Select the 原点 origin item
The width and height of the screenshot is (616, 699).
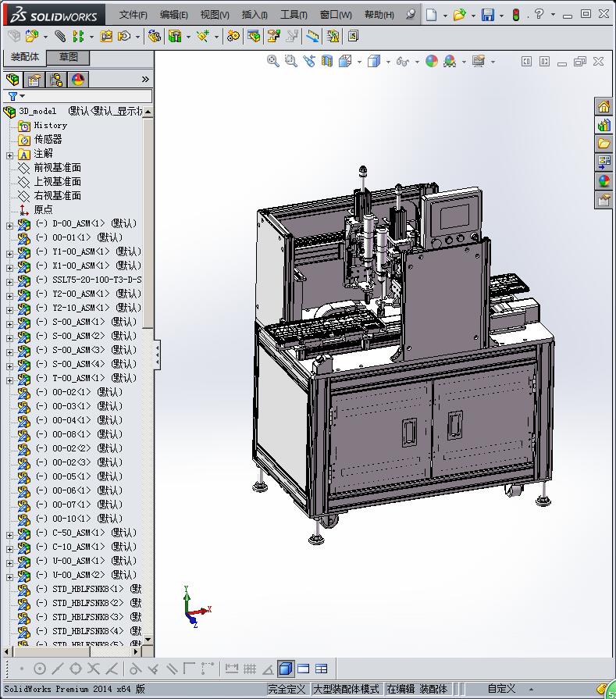43,209
